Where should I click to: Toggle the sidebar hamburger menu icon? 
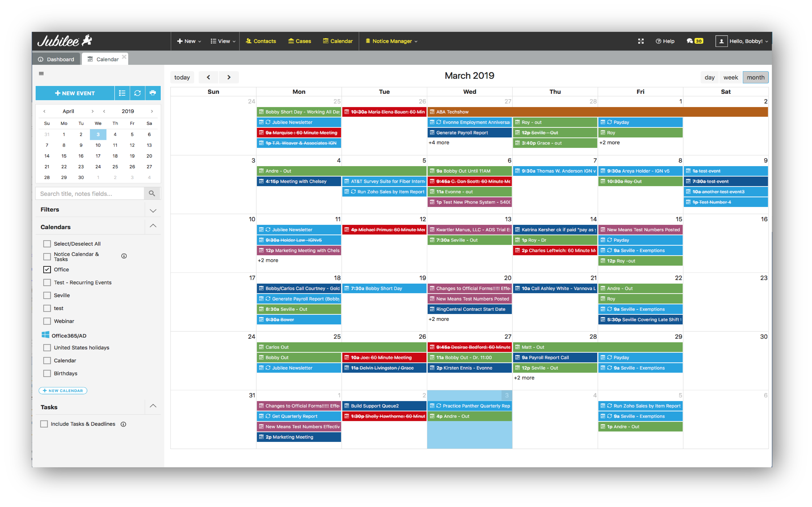pyautogui.click(x=41, y=73)
